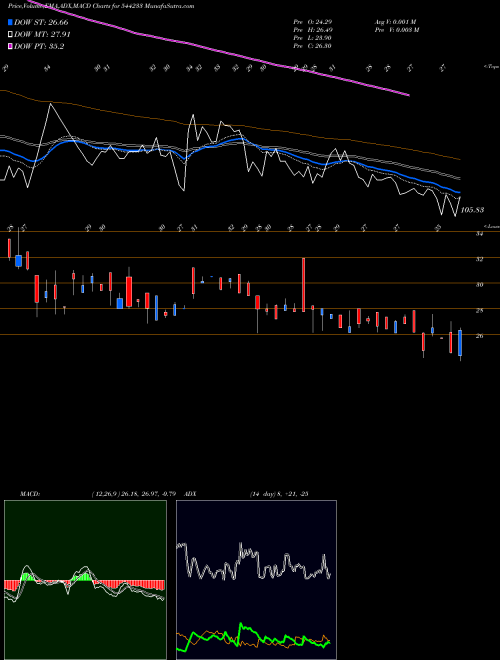Click the 'Pre H: 26.49' value
Screen dimensions: 500x660
pyautogui.click(x=313, y=30)
